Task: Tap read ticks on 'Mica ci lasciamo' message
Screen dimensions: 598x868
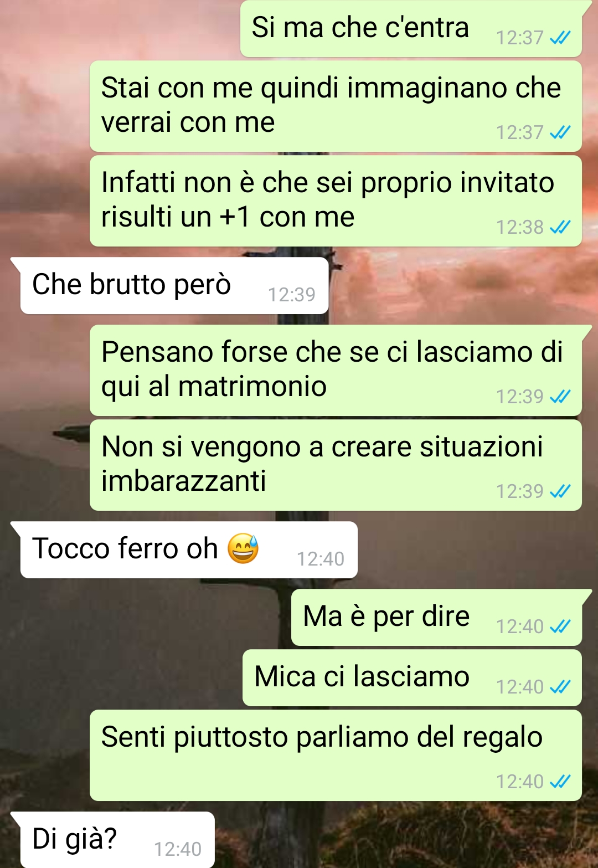Action: tap(560, 687)
